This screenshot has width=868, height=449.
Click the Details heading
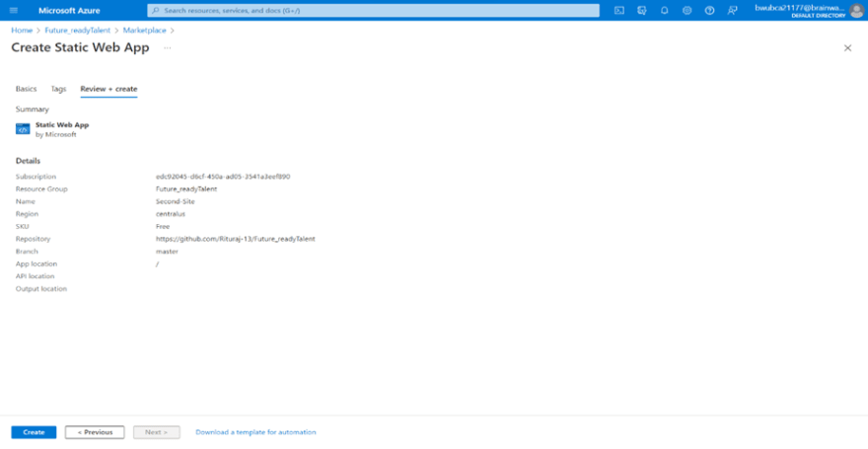(28, 161)
